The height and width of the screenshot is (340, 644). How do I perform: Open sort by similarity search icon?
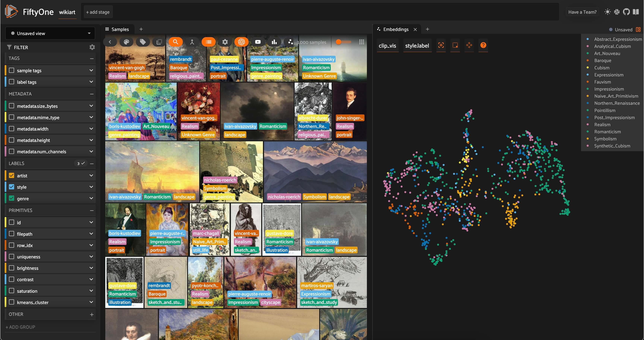click(x=176, y=42)
